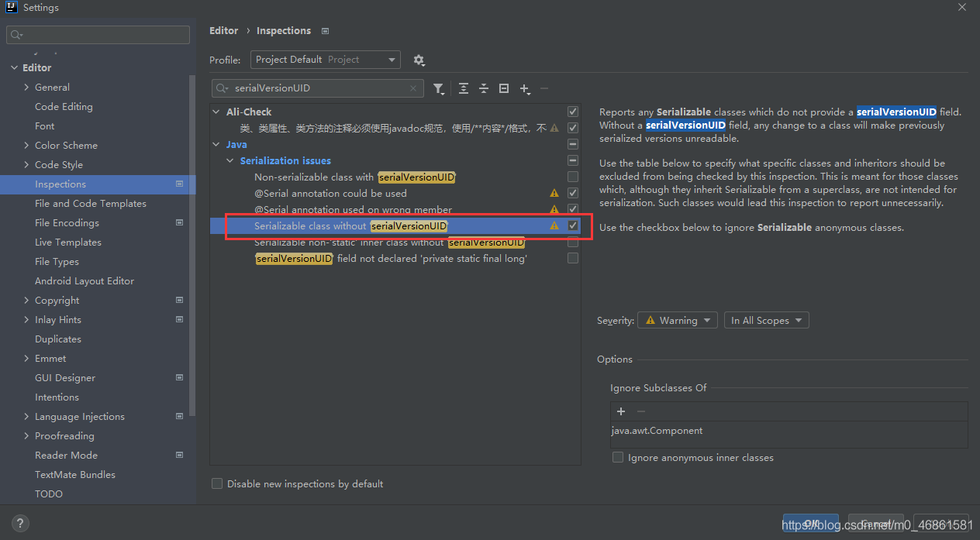This screenshot has width=980, height=540.
Task: Toggle the Java group checkbox
Action: coord(573,144)
